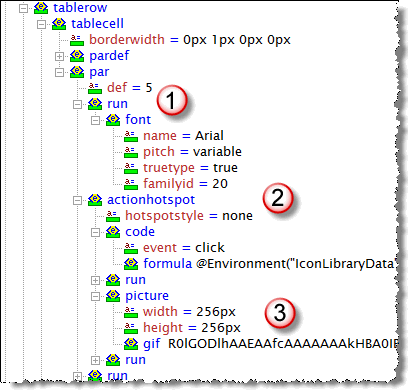Collapse the picture node
Image resolution: width=408 pixels, height=390 pixels.
click(x=95, y=296)
